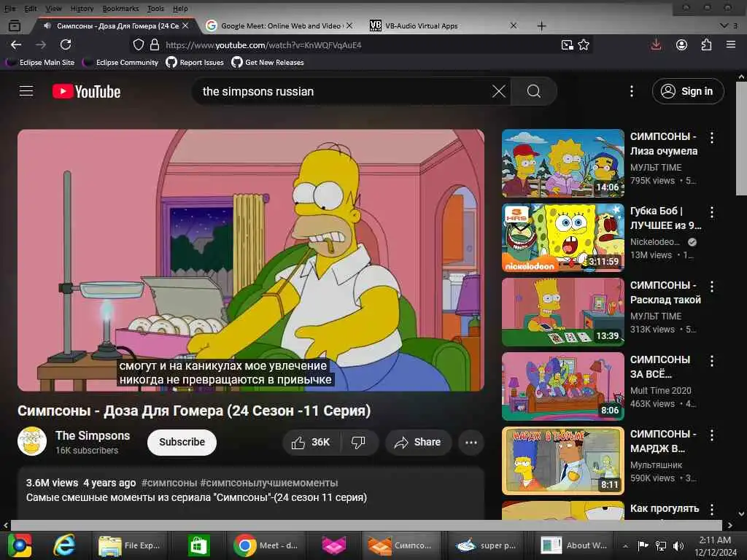Open options for СИМПСОНЫ ЗА ВСЁ video

point(712,361)
